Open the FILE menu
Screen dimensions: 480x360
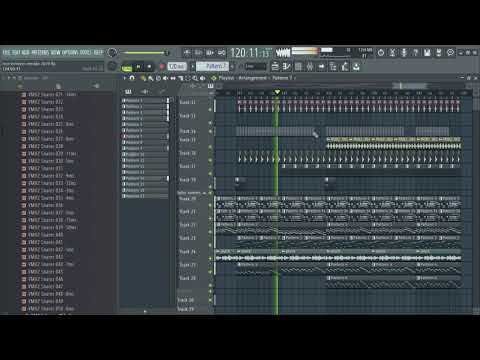click(6, 52)
